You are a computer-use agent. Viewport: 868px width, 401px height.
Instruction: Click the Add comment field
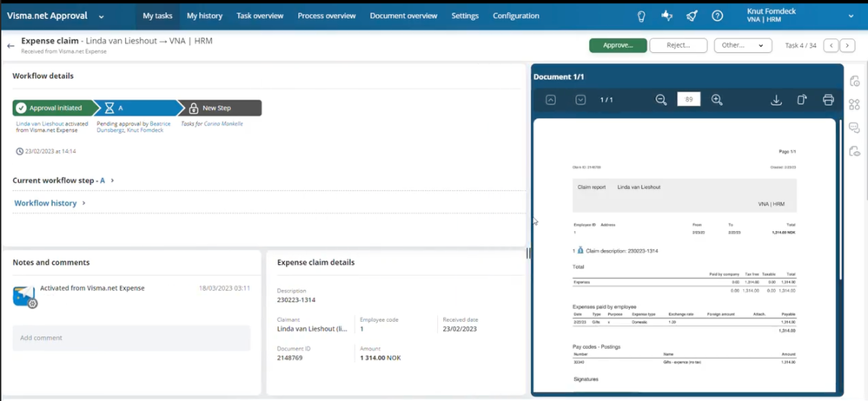point(131,338)
